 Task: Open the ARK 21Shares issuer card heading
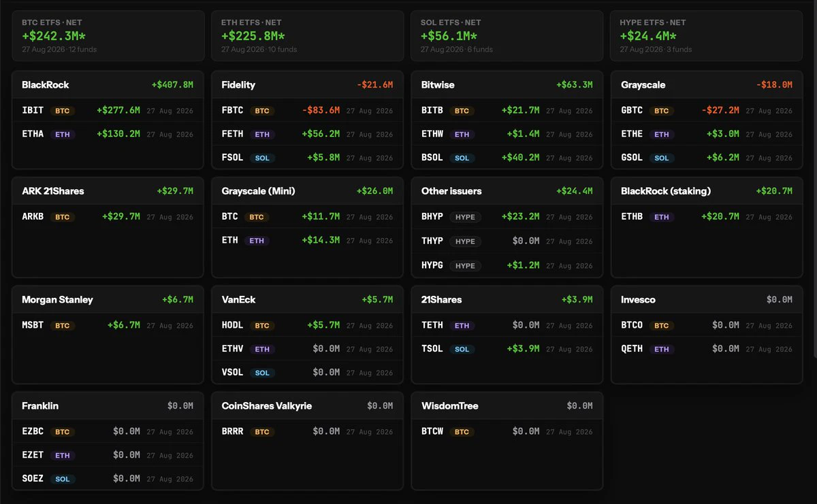[53, 191]
